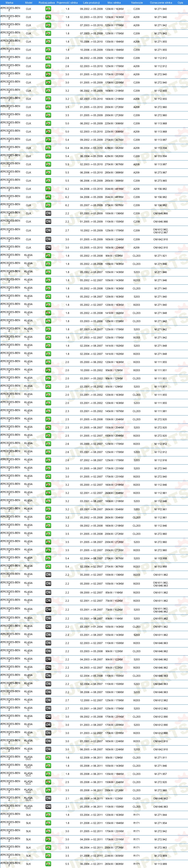
Task: Select the 'M 271.921' engine code cell
Action: (161, 256)
